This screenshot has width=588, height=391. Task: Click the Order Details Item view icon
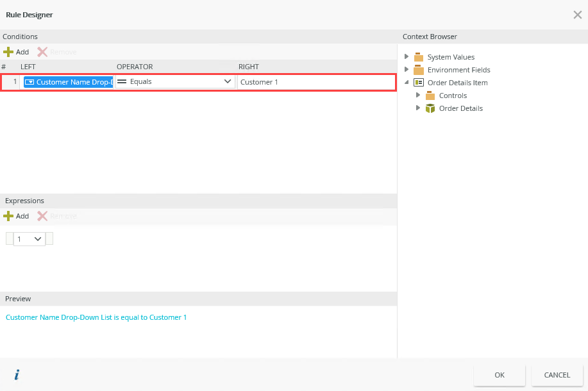coord(419,83)
